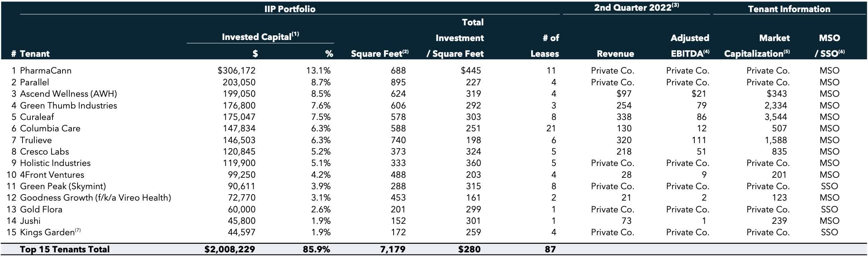This screenshot has height=257, width=868.
Task: Click the PharmaCann tenant name
Action: pos(46,71)
